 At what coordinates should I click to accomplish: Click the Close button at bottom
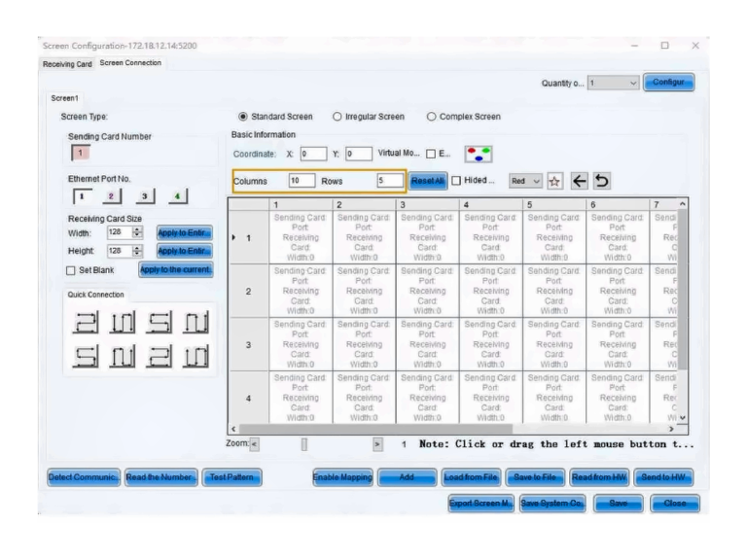pos(675,504)
